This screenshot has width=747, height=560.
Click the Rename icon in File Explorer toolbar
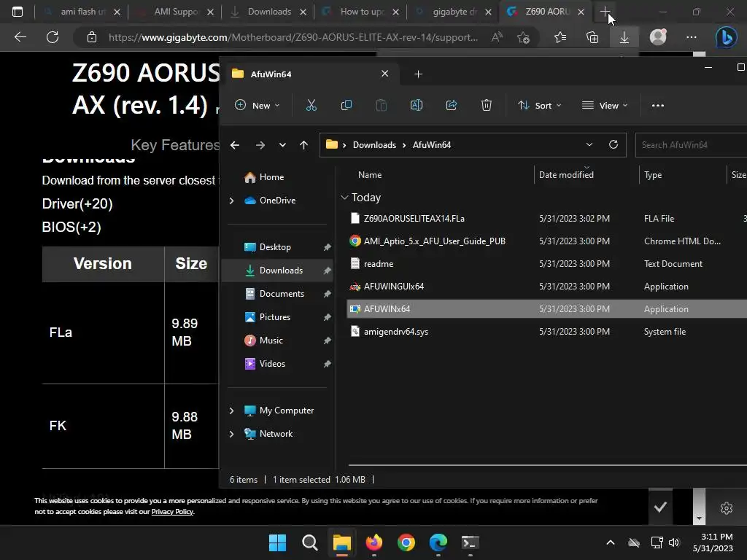(x=417, y=105)
